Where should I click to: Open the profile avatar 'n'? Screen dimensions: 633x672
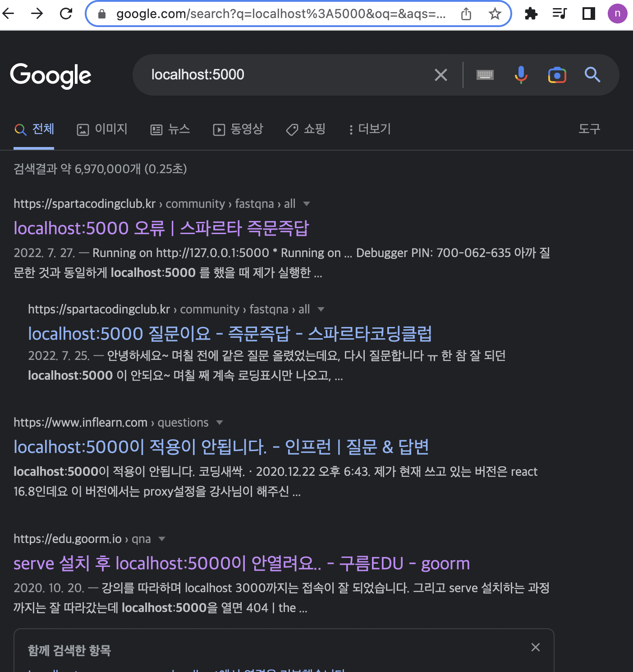[617, 14]
